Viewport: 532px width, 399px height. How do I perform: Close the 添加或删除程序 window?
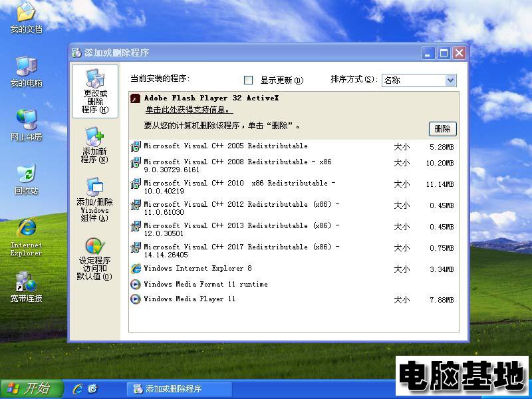click(459, 53)
